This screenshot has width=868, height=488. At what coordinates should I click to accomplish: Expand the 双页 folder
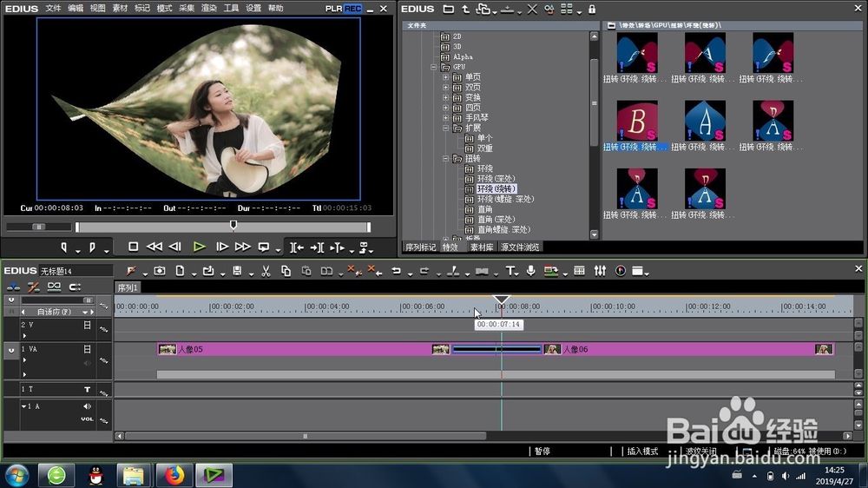click(x=445, y=88)
